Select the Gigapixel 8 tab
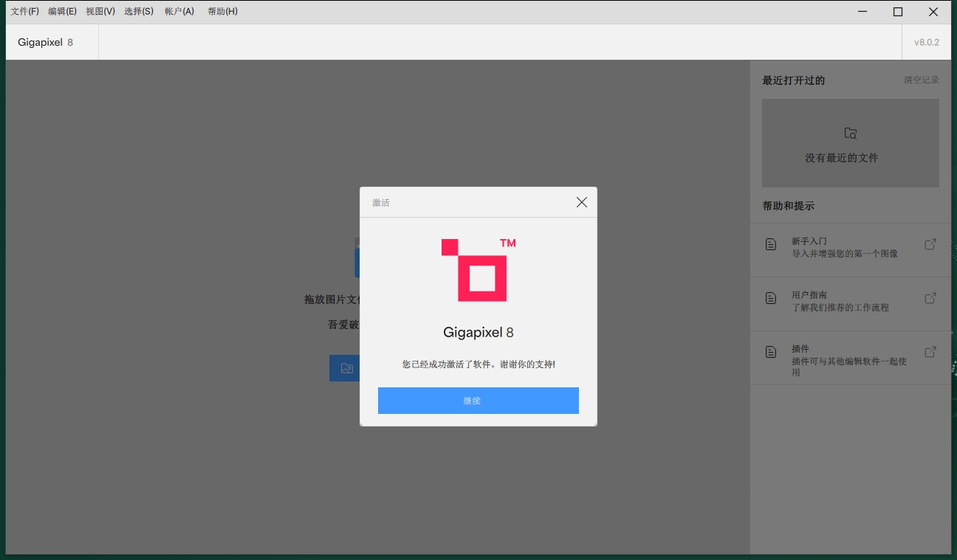The height and width of the screenshot is (560, 957). click(45, 42)
